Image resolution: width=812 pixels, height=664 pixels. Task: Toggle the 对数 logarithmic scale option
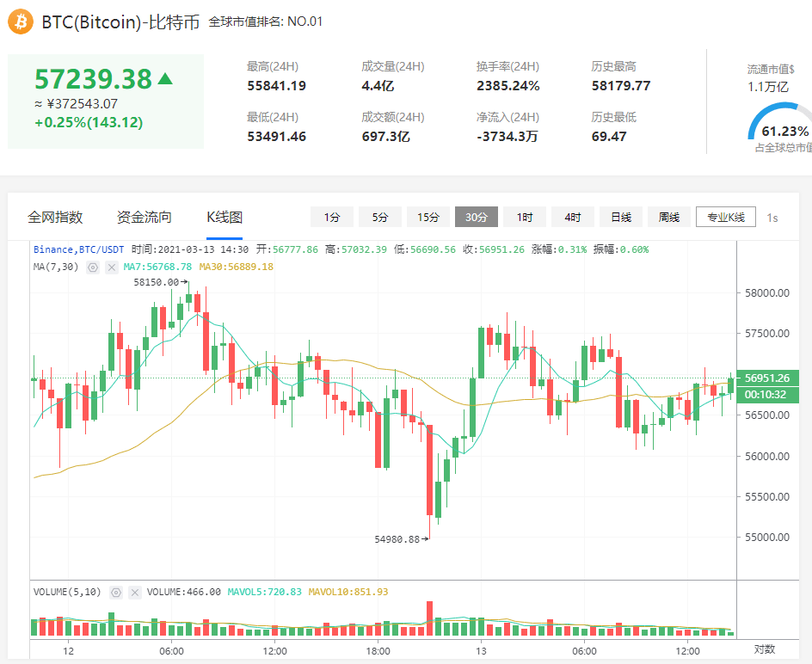(765, 649)
